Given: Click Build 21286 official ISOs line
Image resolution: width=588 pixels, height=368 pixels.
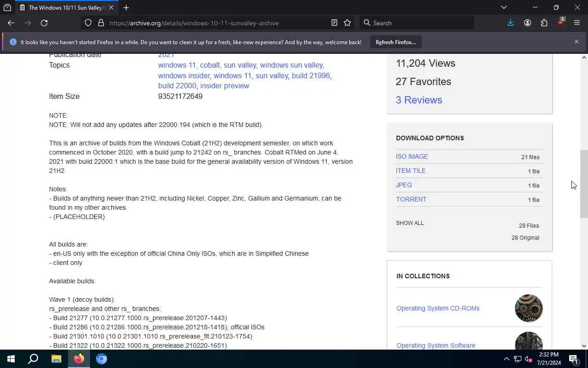Looking at the screenshot, I should click(157, 327).
